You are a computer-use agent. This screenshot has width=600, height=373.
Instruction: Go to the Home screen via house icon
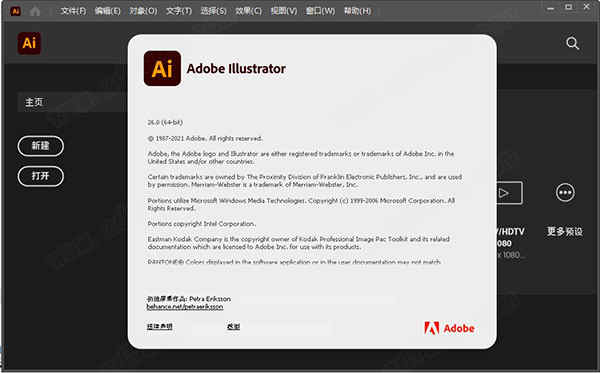pyautogui.click(x=35, y=11)
